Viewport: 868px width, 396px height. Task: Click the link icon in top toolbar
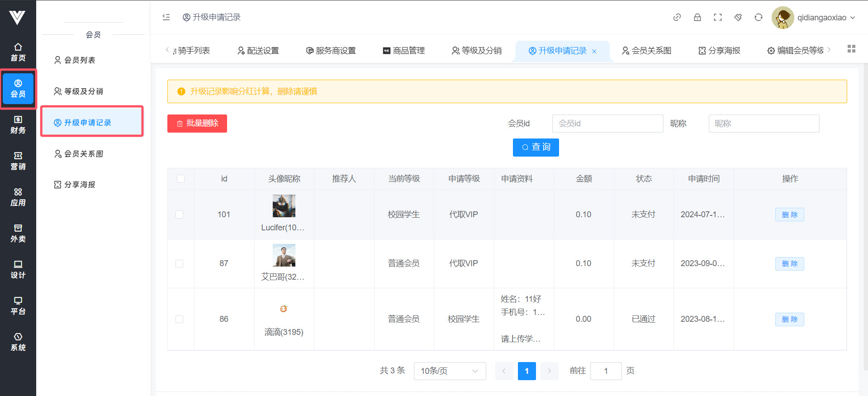(x=677, y=17)
